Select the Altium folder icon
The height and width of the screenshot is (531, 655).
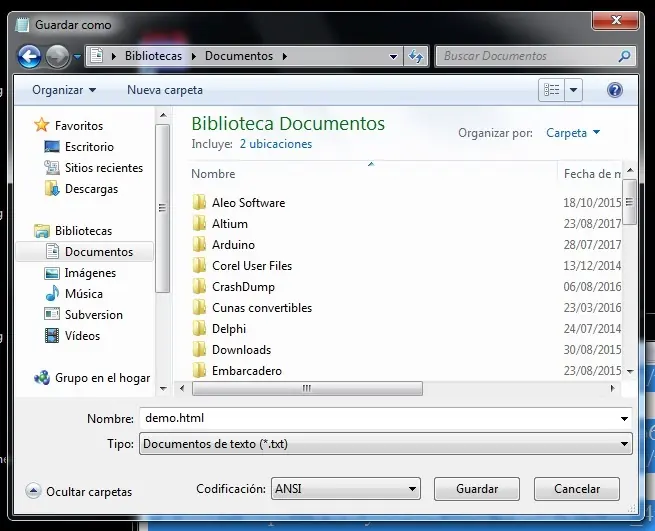(x=199, y=223)
